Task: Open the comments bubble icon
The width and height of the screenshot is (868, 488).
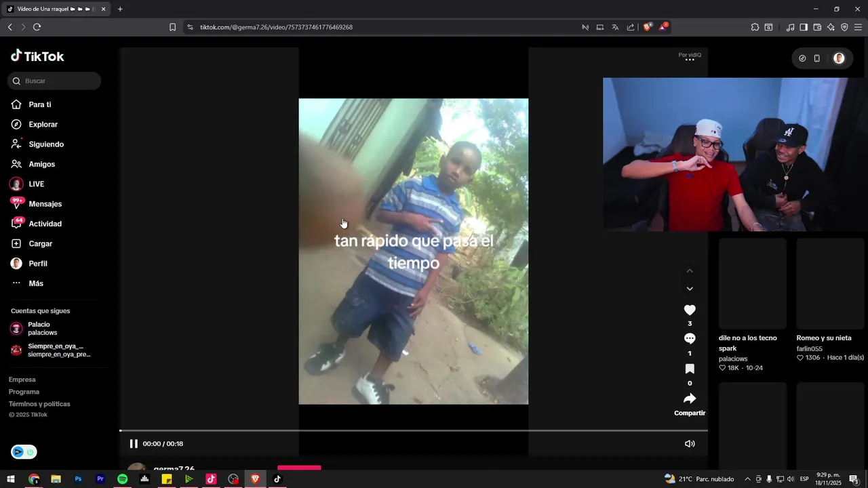Action: click(690, 339)
